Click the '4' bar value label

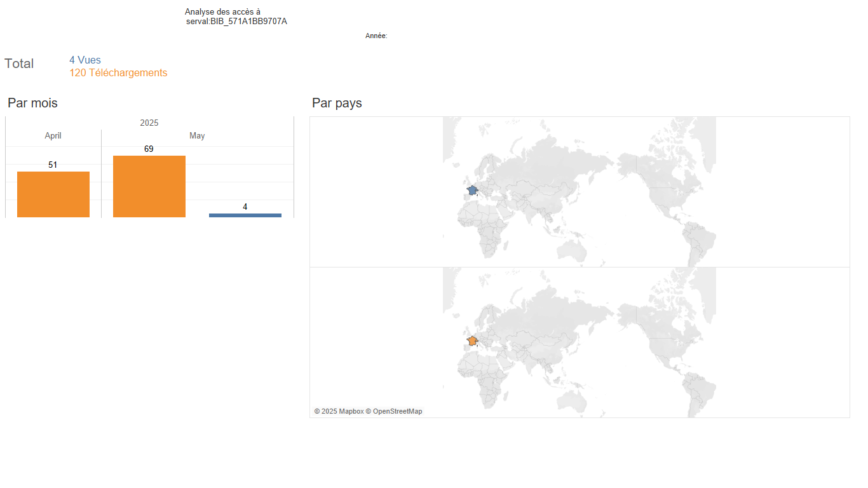245,207
